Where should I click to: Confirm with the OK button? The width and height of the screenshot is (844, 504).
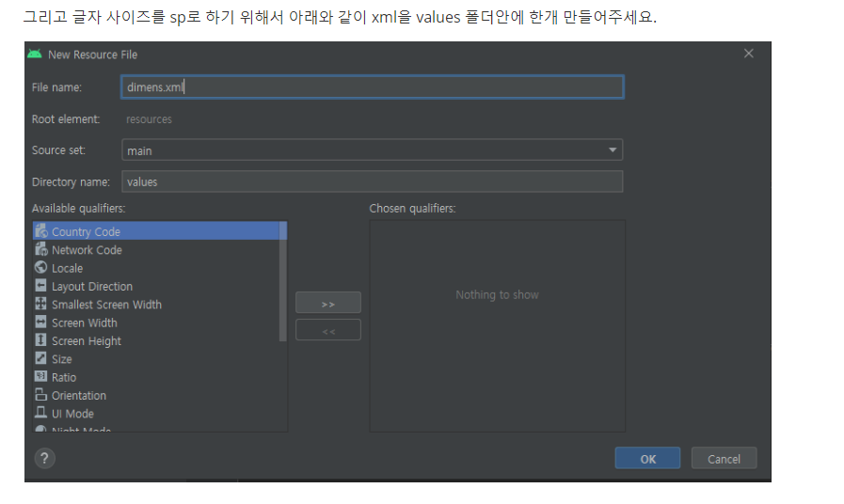[647, 458]
